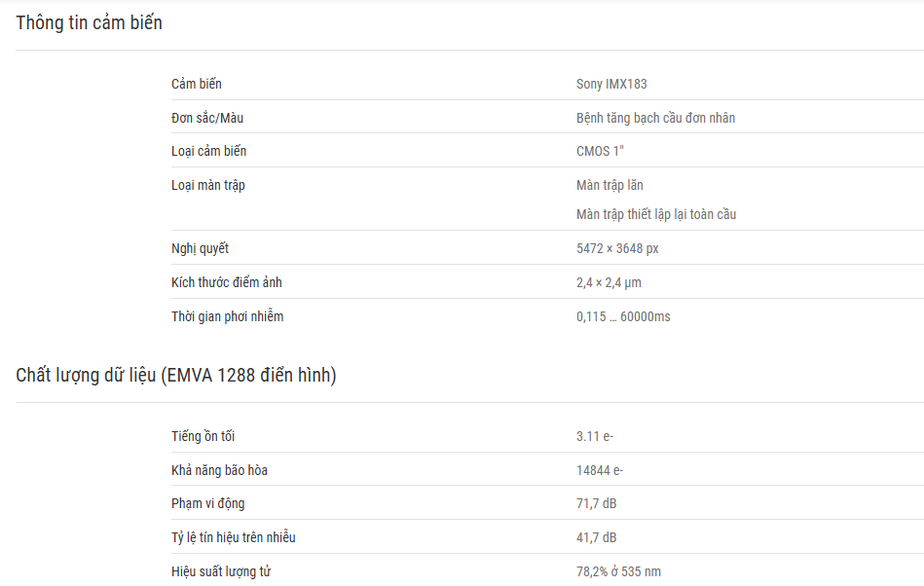
Task: Select the 'CMOS 1"' sensor type value
Action: (x=599, y=151)
